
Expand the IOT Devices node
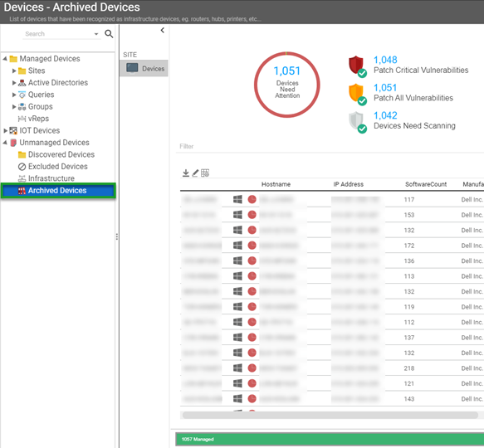(5, 130)
